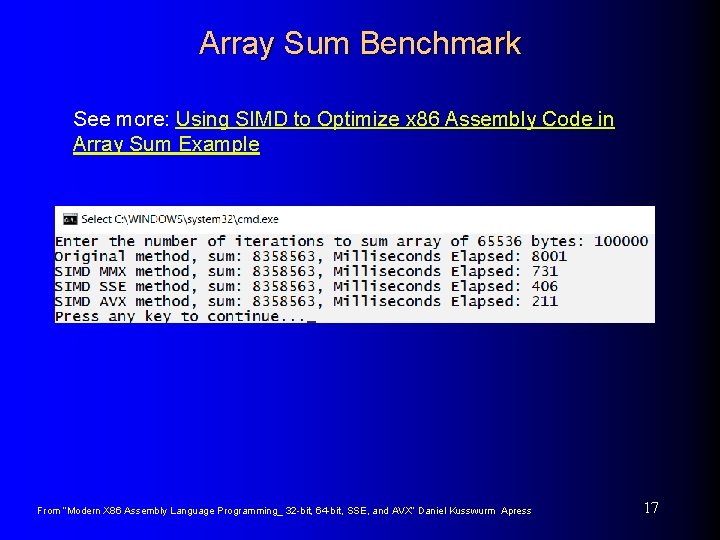Click the 'Enter the number of iterations' line
This screenshot has width=720, height=540.
[x=351, y=241]
